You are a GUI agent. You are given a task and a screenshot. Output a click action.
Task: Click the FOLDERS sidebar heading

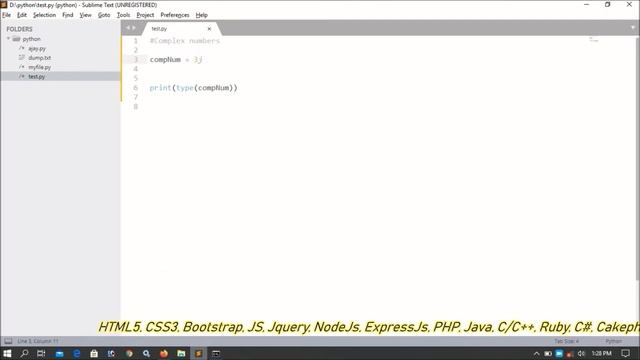point(19,29)
